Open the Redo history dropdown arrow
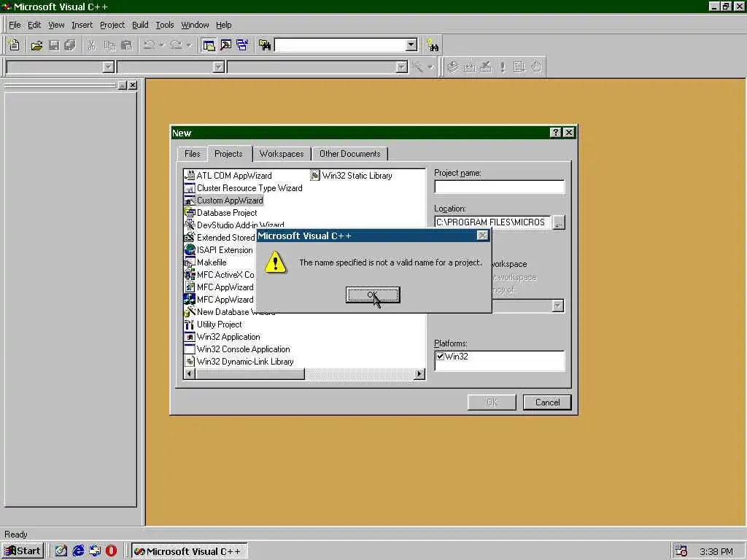Screen dimensions: 747x560 point(189,45)
